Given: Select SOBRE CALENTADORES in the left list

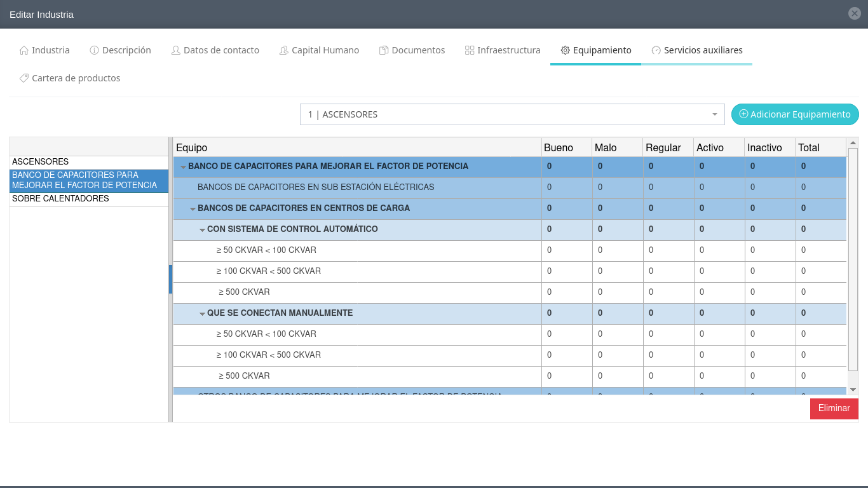Looking at the screenshot, I should tap(60, 199).
